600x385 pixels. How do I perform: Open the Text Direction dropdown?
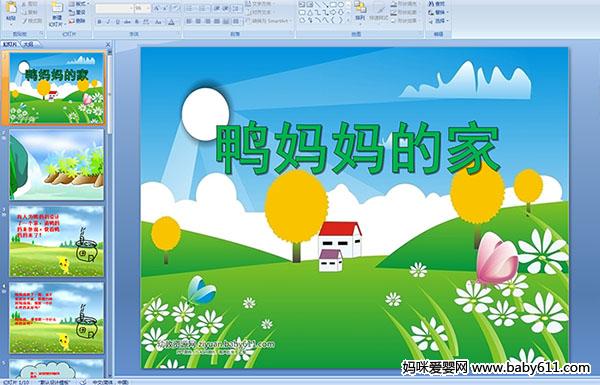(x=259, y=4)
